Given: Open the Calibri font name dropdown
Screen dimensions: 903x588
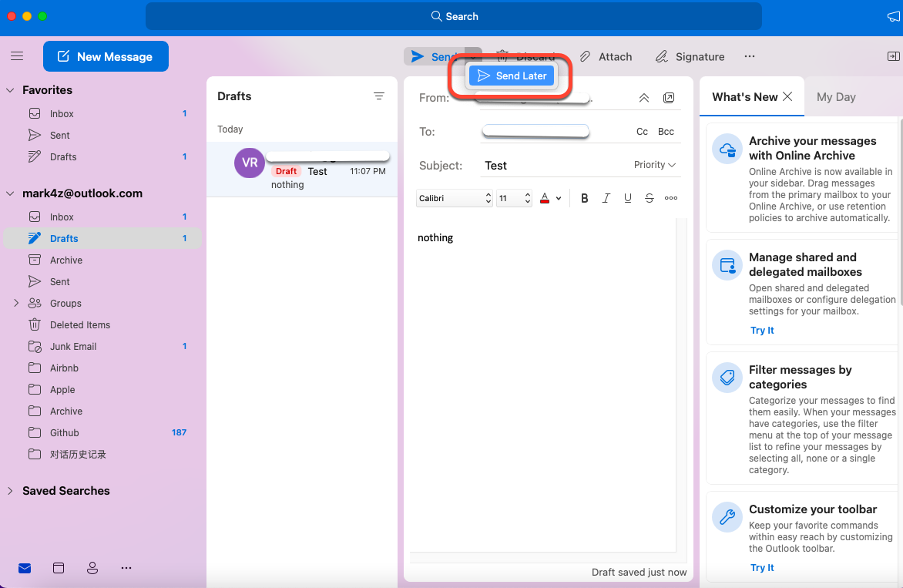Looking at the screenshot, I should click(455, 198).
